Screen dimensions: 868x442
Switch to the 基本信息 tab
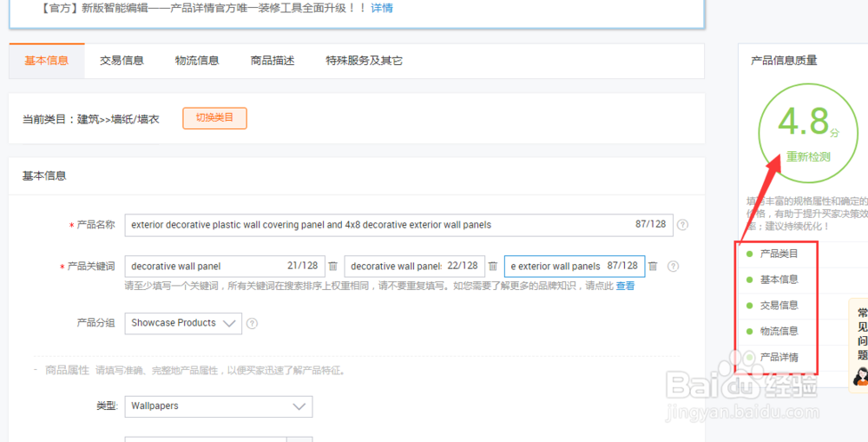(x=47, y=61)
